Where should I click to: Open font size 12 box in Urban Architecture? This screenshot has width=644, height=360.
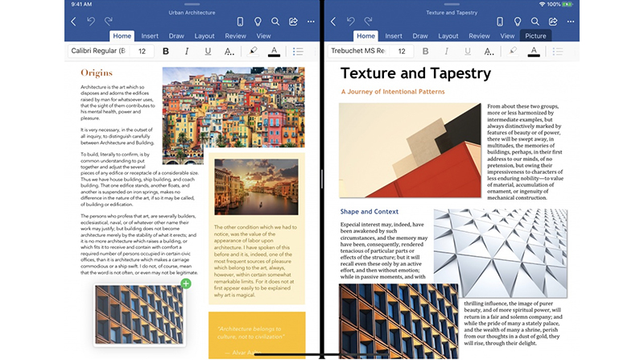[142, 52]
